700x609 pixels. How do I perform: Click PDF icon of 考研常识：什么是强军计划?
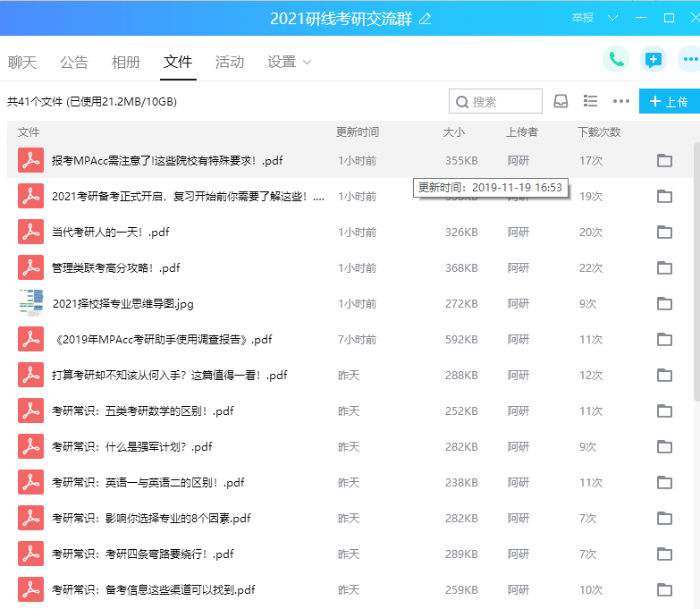(31, 446)
